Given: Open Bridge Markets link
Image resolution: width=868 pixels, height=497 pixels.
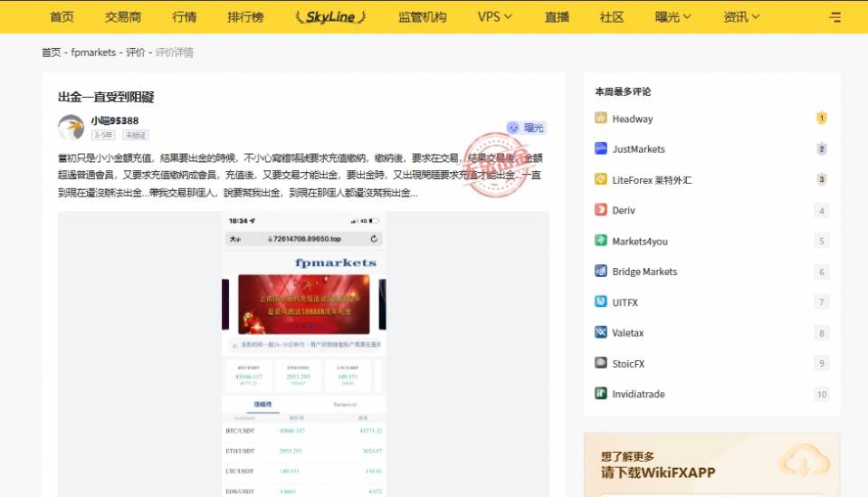Looking at the screenshot, I should [644, 272].
